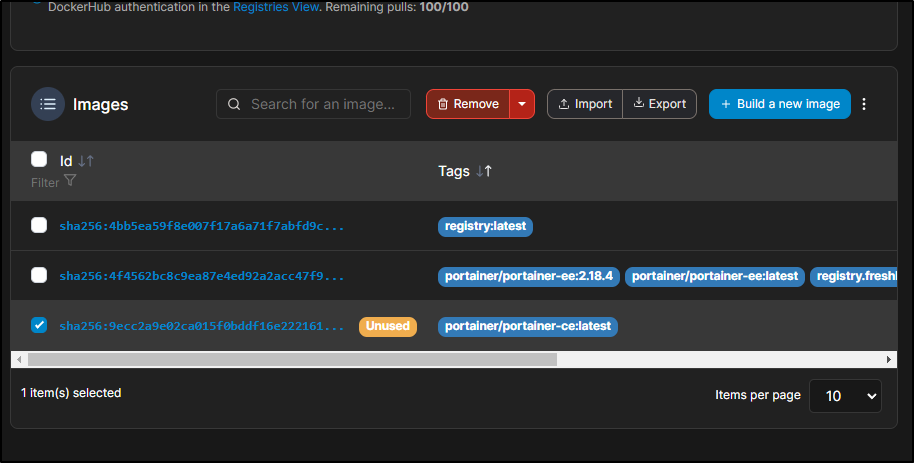Viewport: 914px width, 463px height.
Task: Click the Import button
Action: pyautogui.click(x=585, y=104)
